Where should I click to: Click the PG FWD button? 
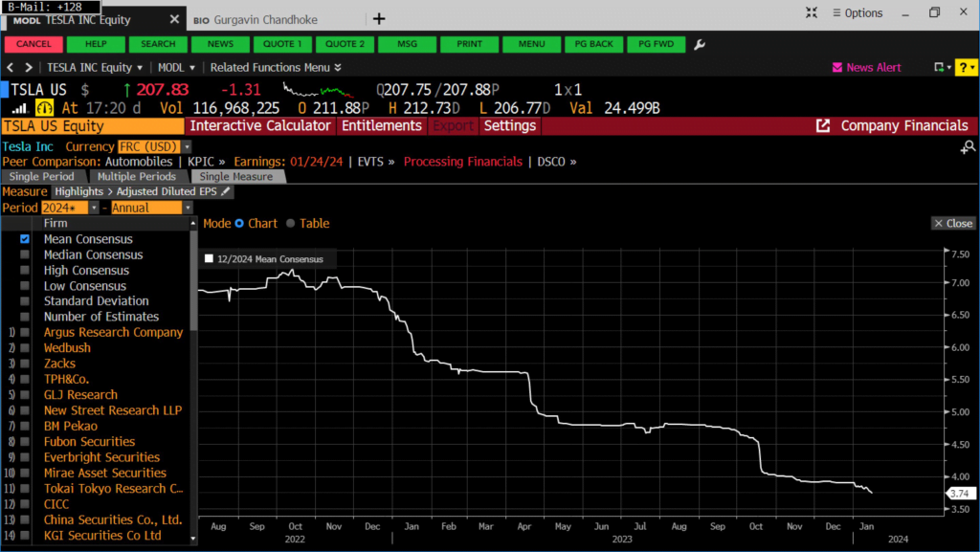point(657,44)
